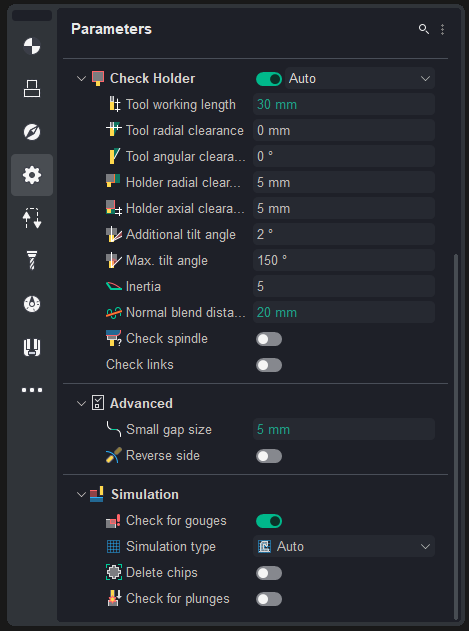Edit the Normal blend distance 20 mm field

pyautogui.click(x=344, y=312)
